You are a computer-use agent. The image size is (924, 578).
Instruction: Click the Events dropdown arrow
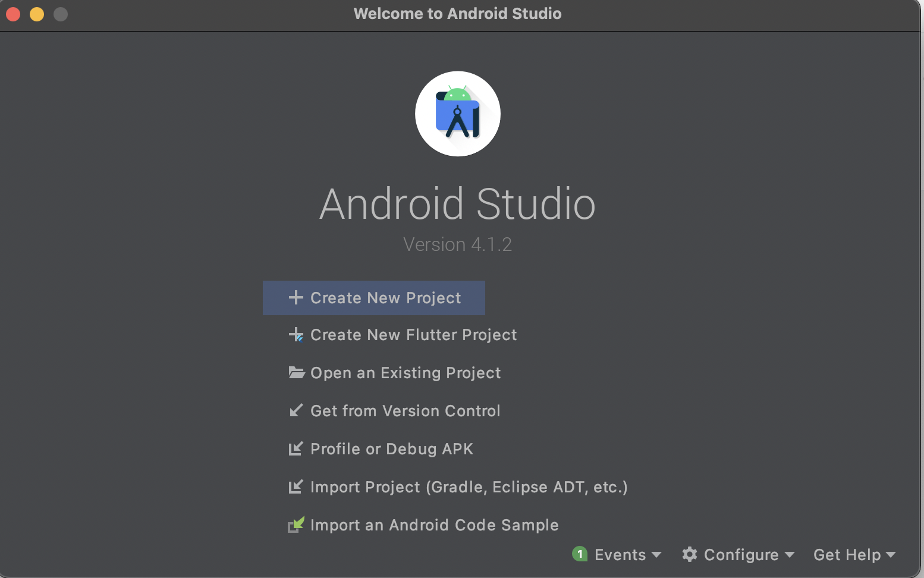coord(656,555)
